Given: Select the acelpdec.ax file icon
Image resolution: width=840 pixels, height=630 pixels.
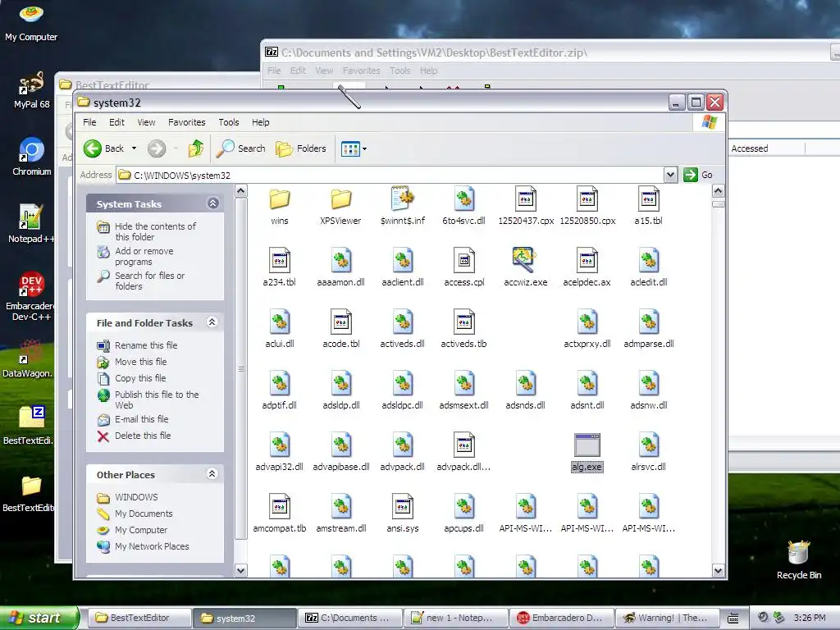Looking at the screenshot, I should tap(587, 261).
